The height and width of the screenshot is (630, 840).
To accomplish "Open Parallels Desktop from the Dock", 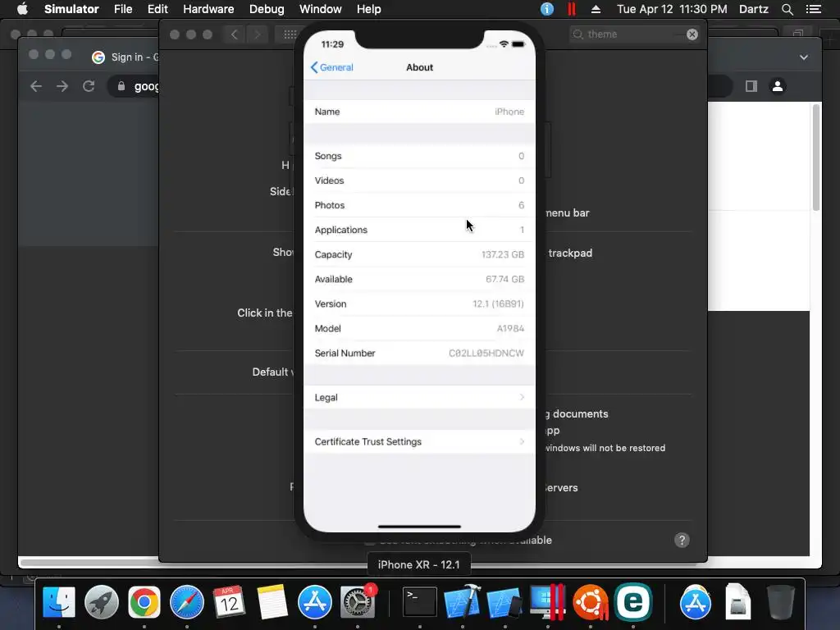I will pyautogui.click(x=547, y=601).
